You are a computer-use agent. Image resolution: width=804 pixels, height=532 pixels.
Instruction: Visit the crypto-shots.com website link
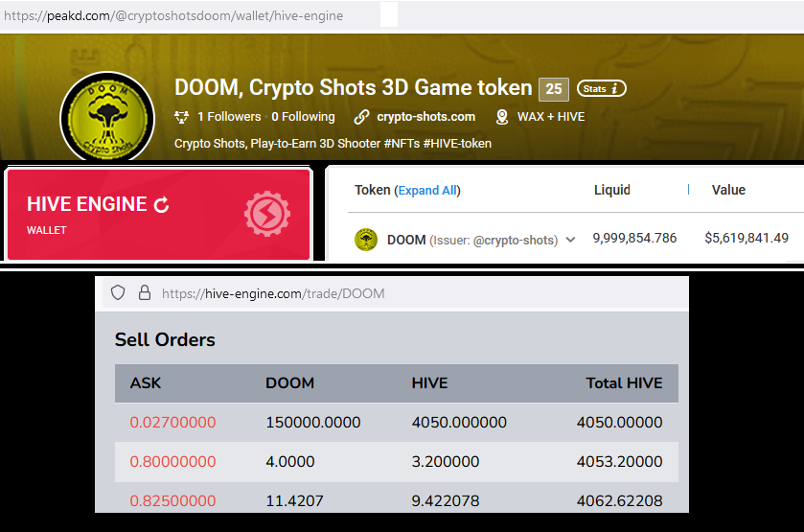(426, 116)
